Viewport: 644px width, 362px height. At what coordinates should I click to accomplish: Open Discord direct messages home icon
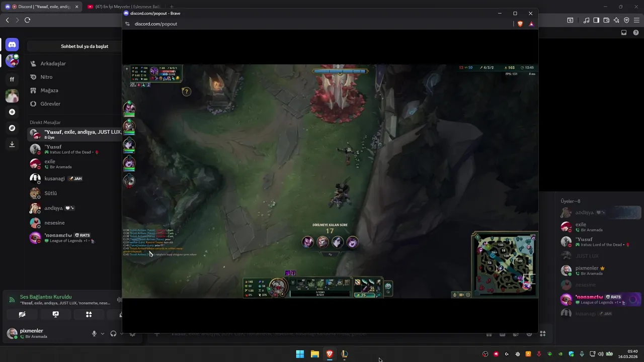click(12, 45)
